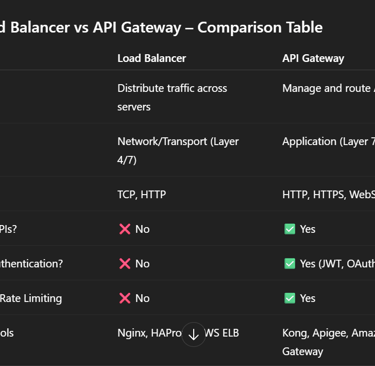Screen dimensions: 375x366
Task: Click the authentication row label
Action: 31,264
